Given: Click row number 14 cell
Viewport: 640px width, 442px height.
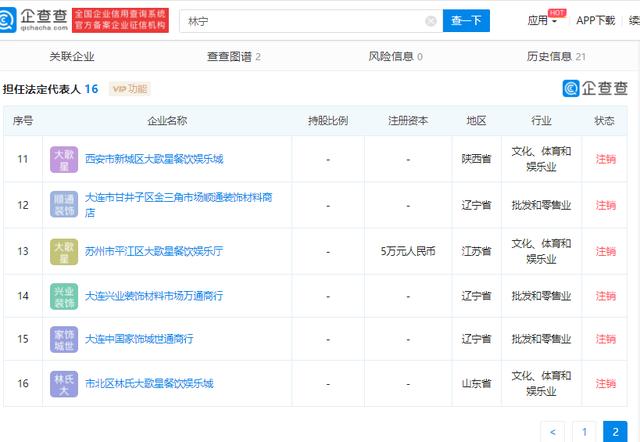Looking at the screenshot, I should [x=23, y=296].
